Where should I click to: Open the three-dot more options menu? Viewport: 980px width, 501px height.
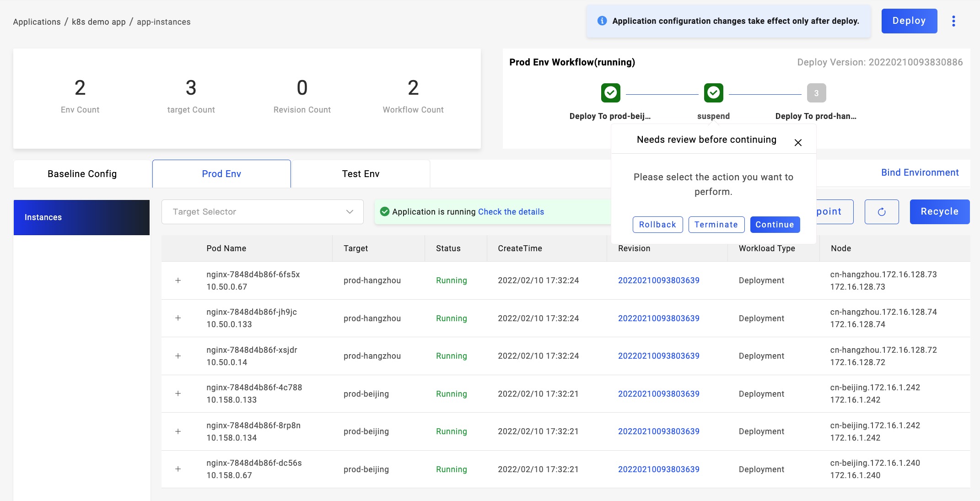pyautogui.click(x=953, y=21)
